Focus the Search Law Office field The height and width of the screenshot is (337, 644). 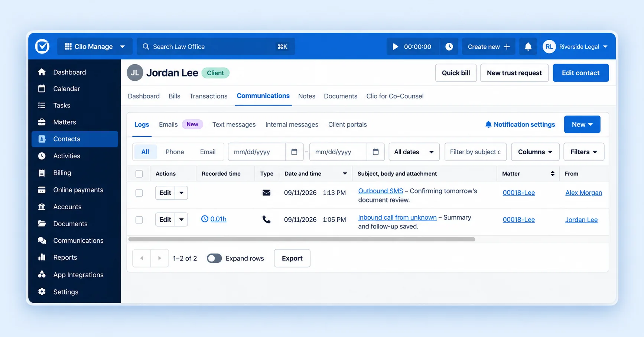coord(216,47)
